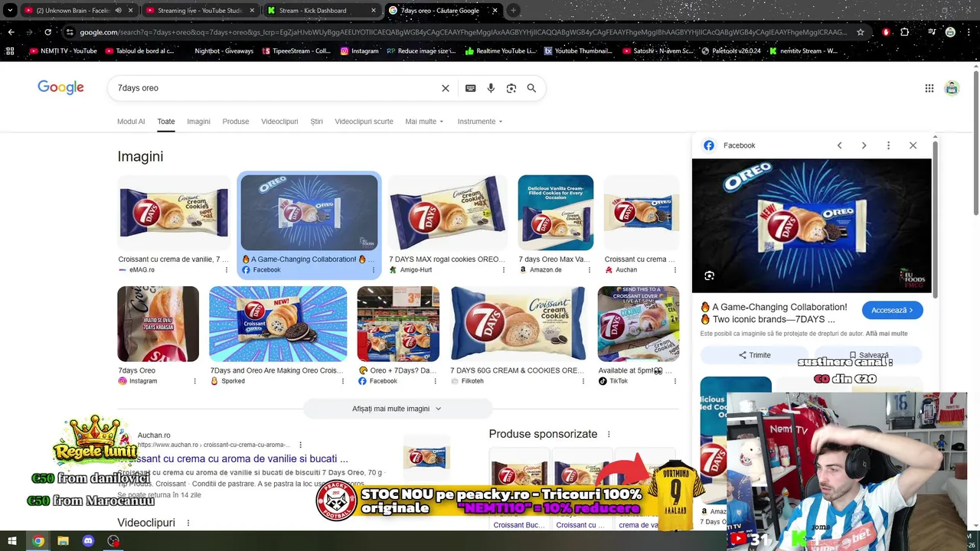Switch to Streaming live YouTube Studio tab
This screenshot has height=551, width=980.
click(x=199, y=11)
